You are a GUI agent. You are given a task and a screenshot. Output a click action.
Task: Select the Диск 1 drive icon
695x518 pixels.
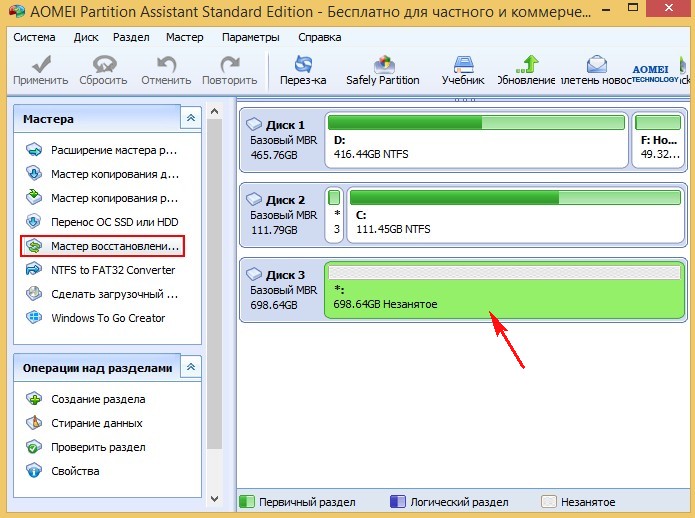click(254, 124)
